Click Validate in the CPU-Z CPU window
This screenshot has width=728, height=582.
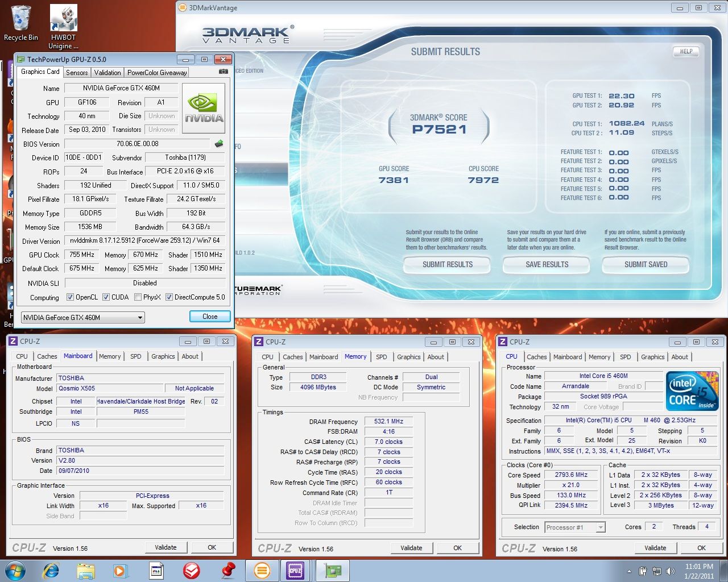tap(655, 548)
